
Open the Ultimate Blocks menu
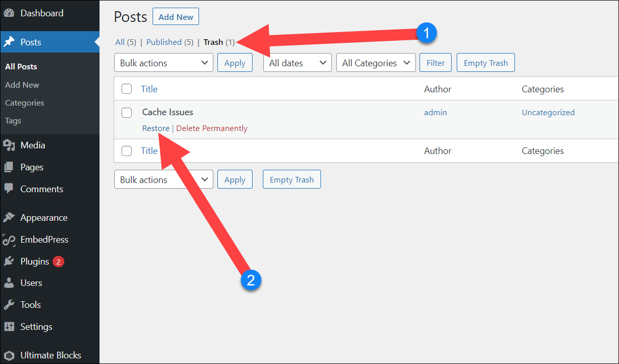point(49,355)
